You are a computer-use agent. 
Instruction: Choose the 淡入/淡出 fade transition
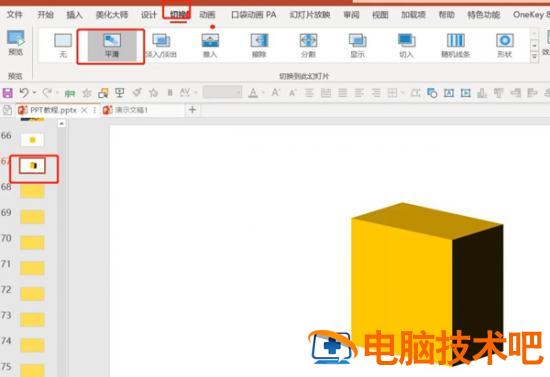click(161, 46)
